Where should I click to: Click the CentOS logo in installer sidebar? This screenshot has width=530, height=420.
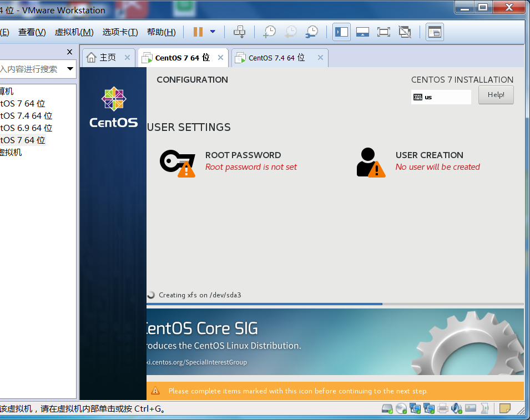(x=114, y=108)
